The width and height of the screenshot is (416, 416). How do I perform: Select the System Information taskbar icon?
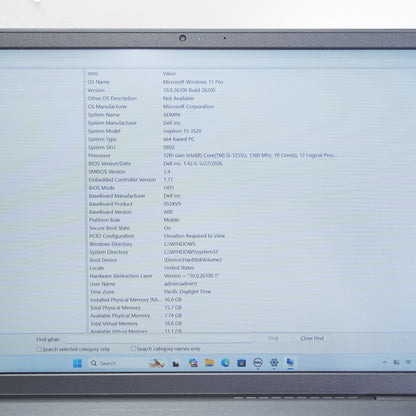pyautogui.click(x=290, y=362)
